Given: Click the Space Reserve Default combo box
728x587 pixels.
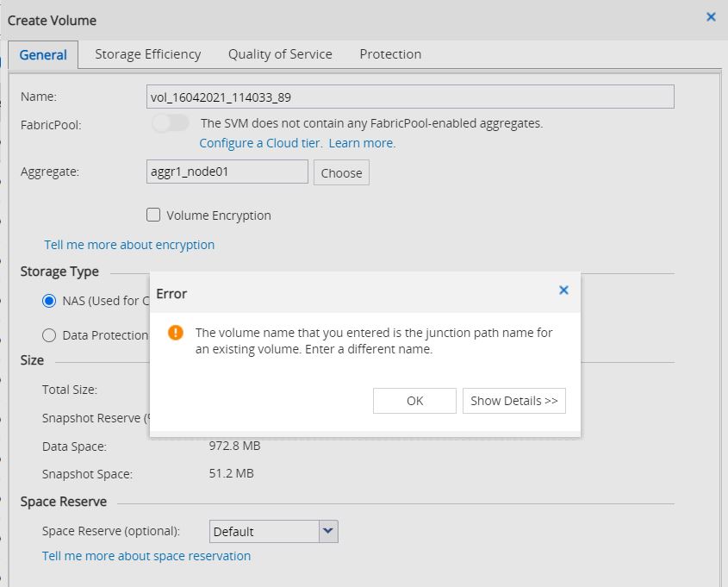Looking at the screenshot, I should point(264,532).
